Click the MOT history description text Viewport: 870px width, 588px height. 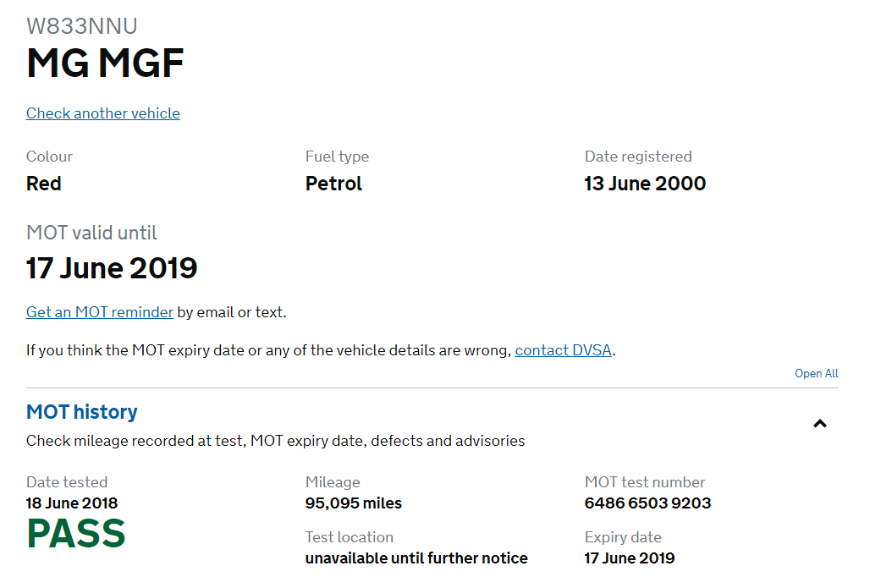(275, 441)
